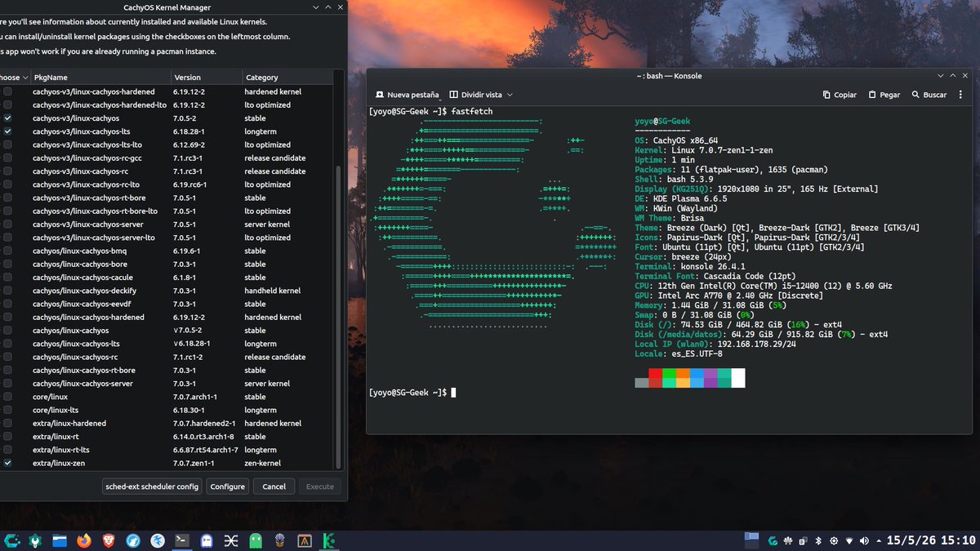980x551 pixels.
Task: Click the Configure button
Action: pos(227,487)
